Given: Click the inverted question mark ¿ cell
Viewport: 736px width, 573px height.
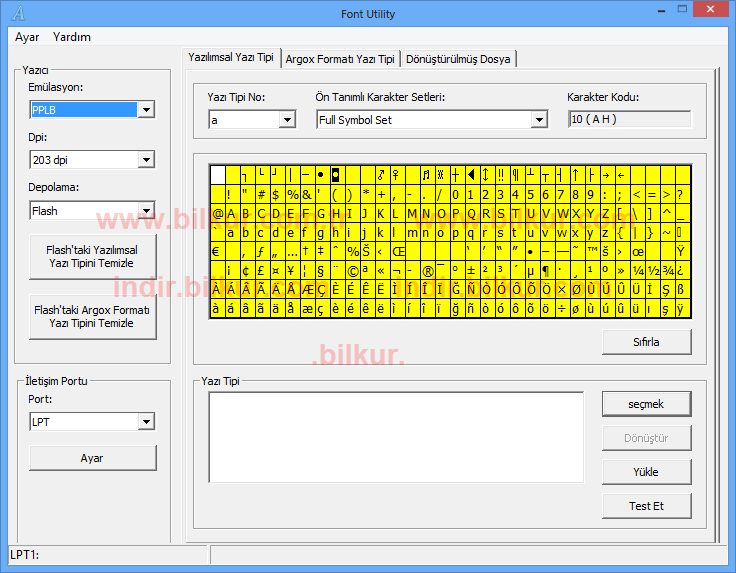Looking at the screenshot, I should click(680, 271).
